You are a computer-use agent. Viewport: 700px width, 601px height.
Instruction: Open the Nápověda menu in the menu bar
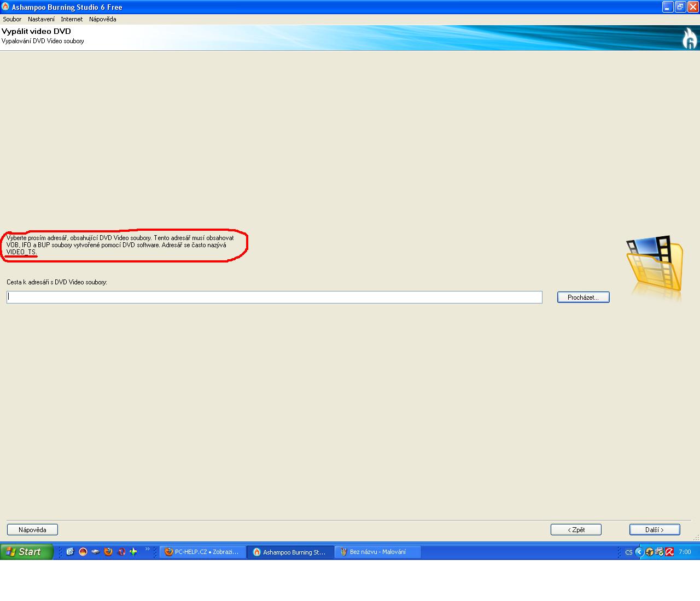103,19
